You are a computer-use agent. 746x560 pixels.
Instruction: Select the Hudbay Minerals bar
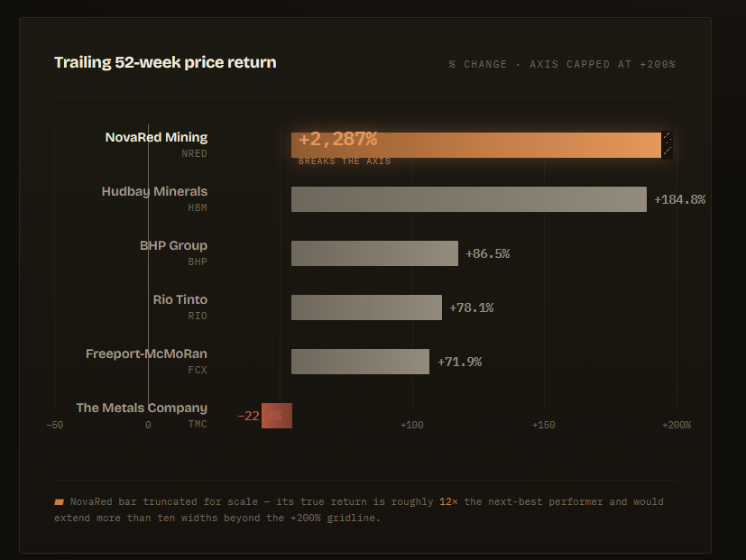tap(469, 199)
